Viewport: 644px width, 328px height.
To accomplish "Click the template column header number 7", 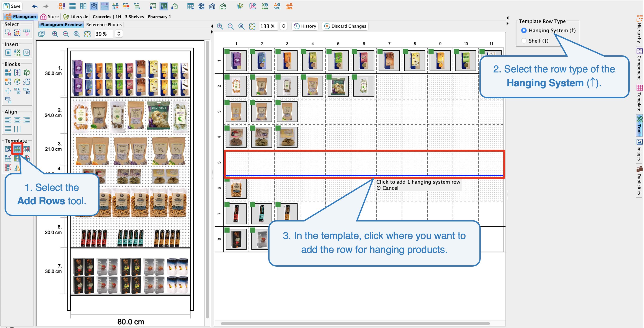I will [x=389, y=44].
